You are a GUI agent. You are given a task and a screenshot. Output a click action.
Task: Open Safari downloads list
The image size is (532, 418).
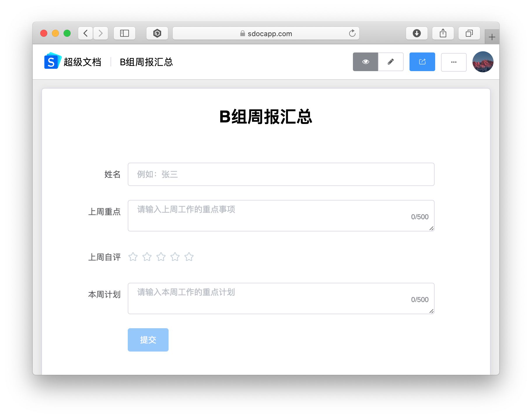[417, 33]
